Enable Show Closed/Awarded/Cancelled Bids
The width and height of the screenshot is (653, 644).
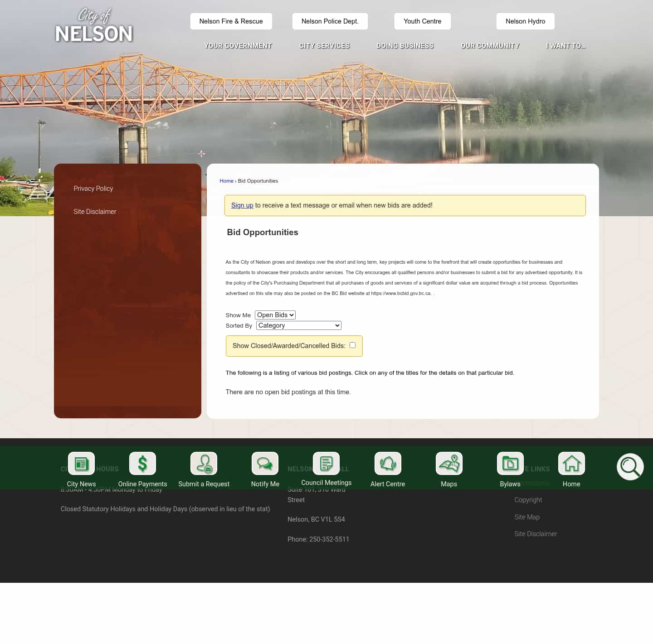click(352, 345)
